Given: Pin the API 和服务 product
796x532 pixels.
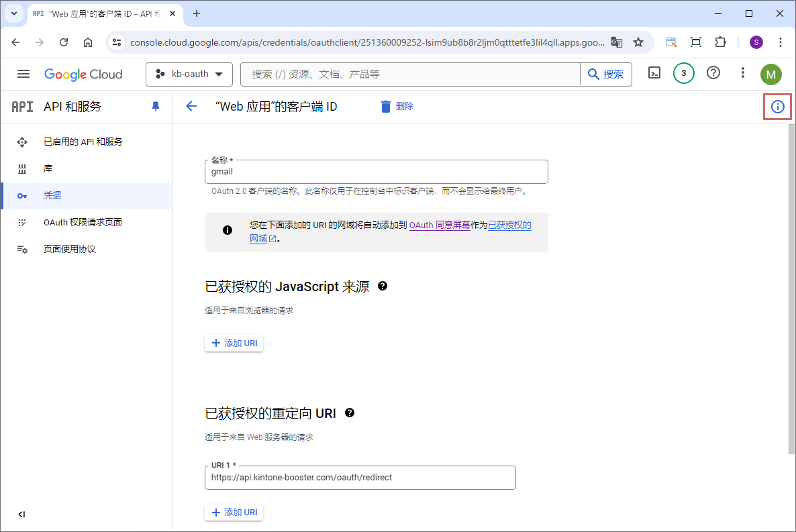Looking at the screenshot, I should tap(156, 107).
